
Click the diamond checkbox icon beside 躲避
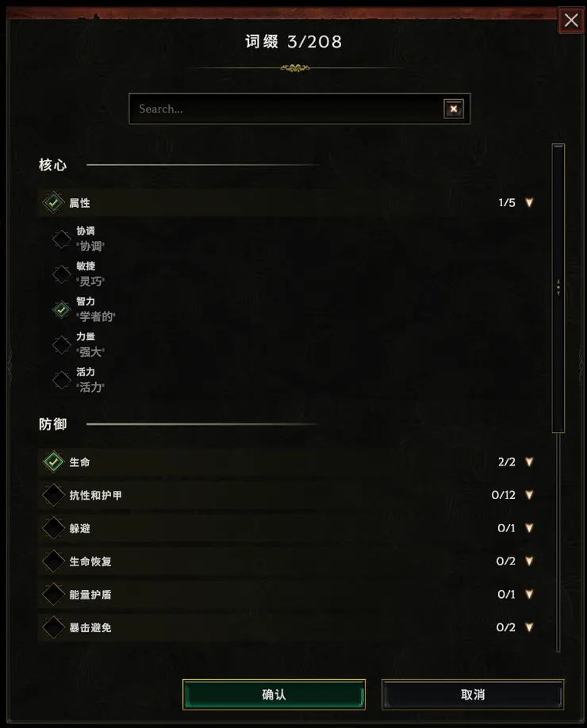click(x=53, y=527)
